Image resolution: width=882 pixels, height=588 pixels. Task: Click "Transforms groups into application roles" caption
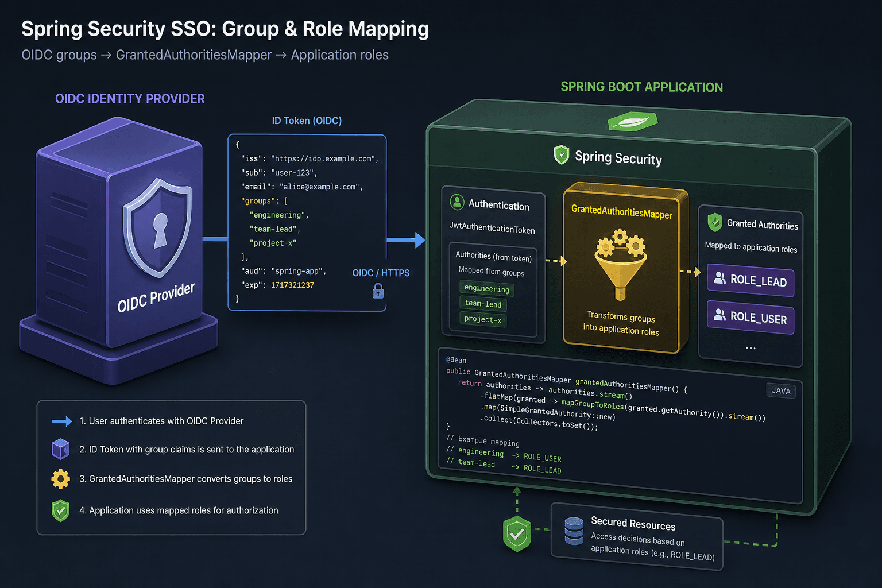(x=621, y=323)
